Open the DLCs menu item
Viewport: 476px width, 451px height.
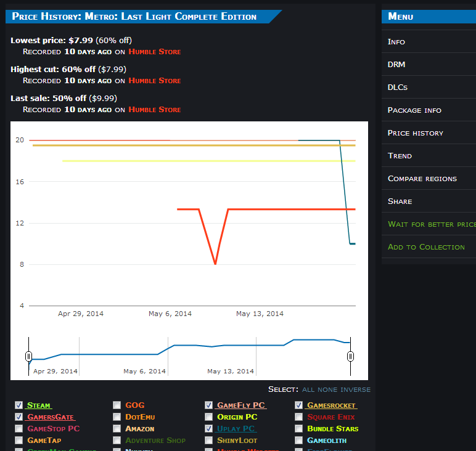[x=429, y=87]
